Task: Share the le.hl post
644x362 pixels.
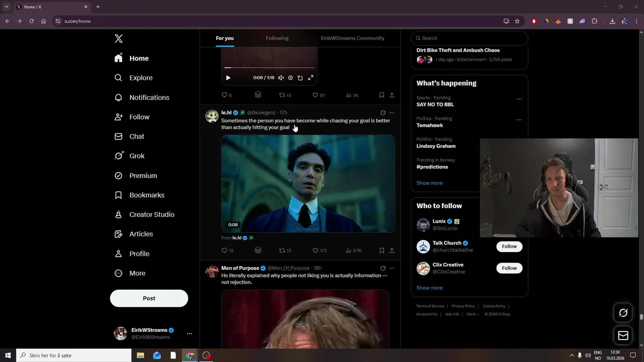Action: [x=392, y=250]
